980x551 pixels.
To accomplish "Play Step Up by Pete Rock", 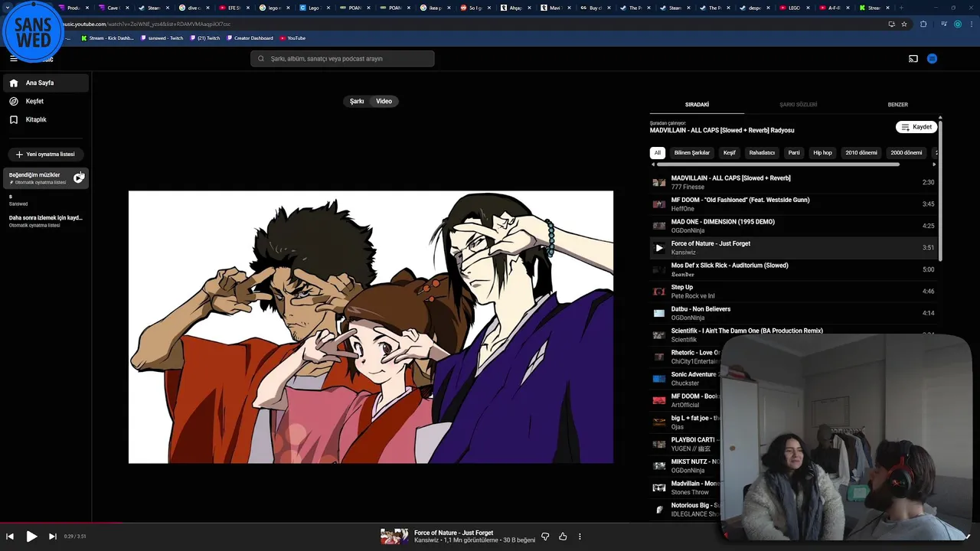I will pos(793,292).
